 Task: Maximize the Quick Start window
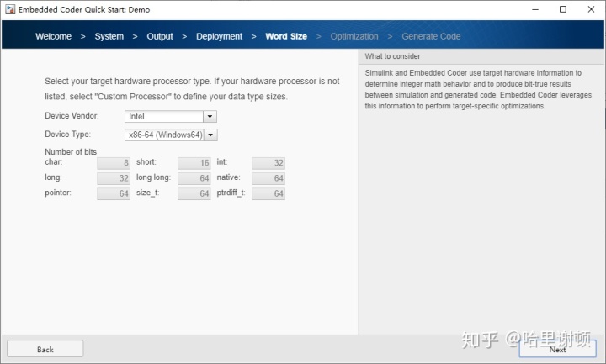click(563, 9)
